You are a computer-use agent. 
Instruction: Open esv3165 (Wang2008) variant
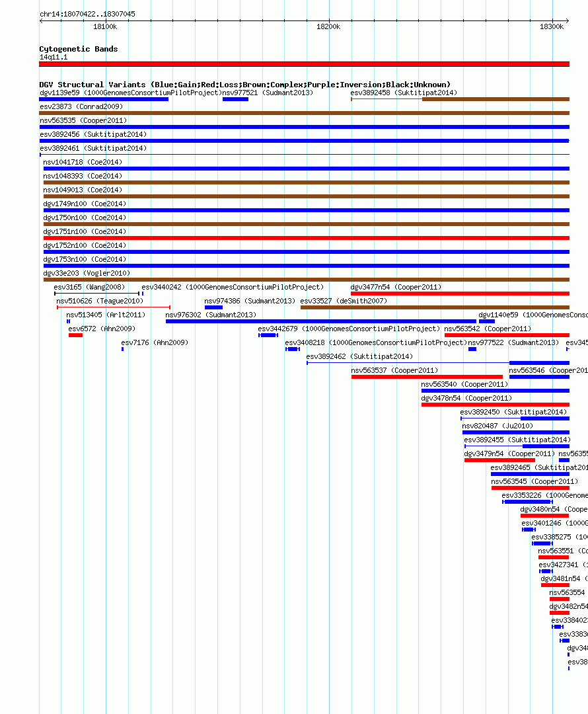89,288
